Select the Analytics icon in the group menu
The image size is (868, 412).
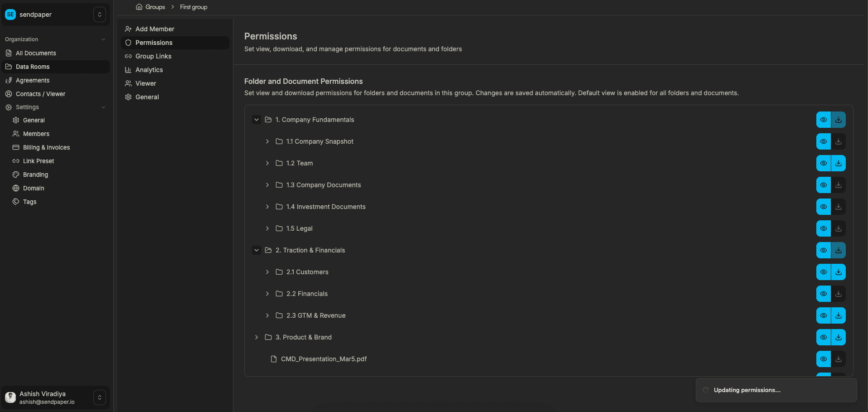(x=128, y=70)
